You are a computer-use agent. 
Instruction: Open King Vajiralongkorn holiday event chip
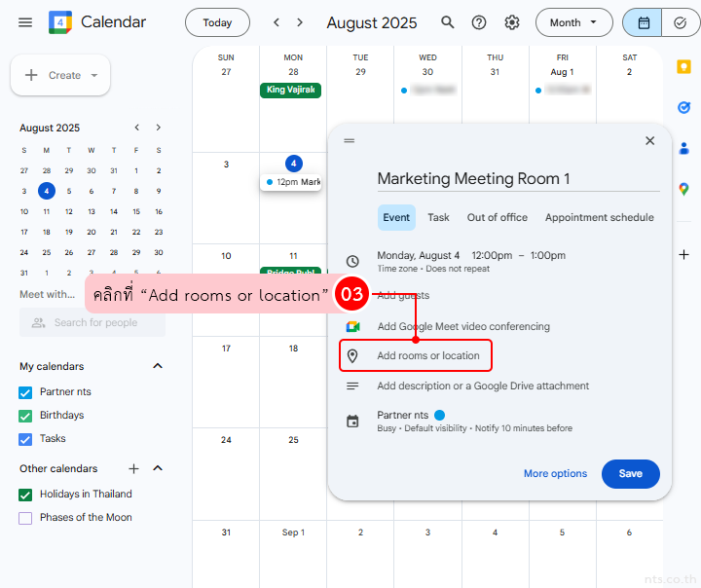click(290, 90)
